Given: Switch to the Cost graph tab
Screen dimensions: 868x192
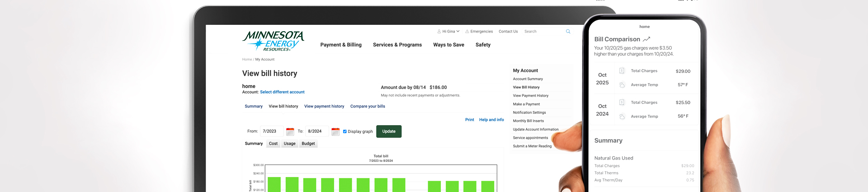Looking at the screenshot, I should coord(273,144).
